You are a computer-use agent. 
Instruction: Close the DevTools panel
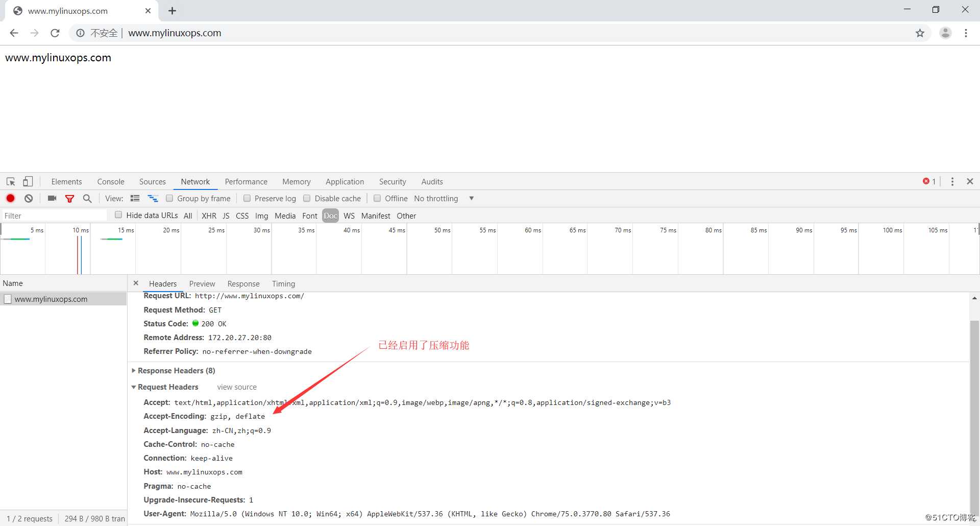pyautogui.click(x=970, y=182)
